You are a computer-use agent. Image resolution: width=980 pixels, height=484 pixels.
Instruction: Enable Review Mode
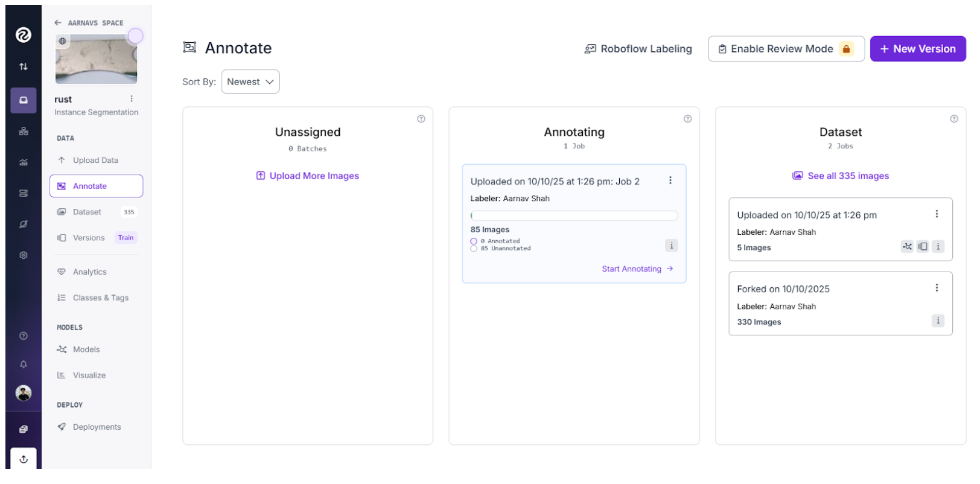(786, 49)
